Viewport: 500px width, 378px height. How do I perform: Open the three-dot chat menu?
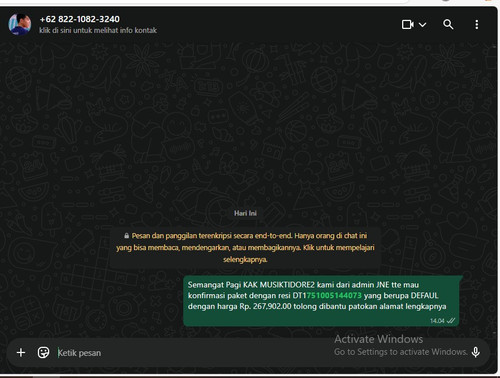477,24
